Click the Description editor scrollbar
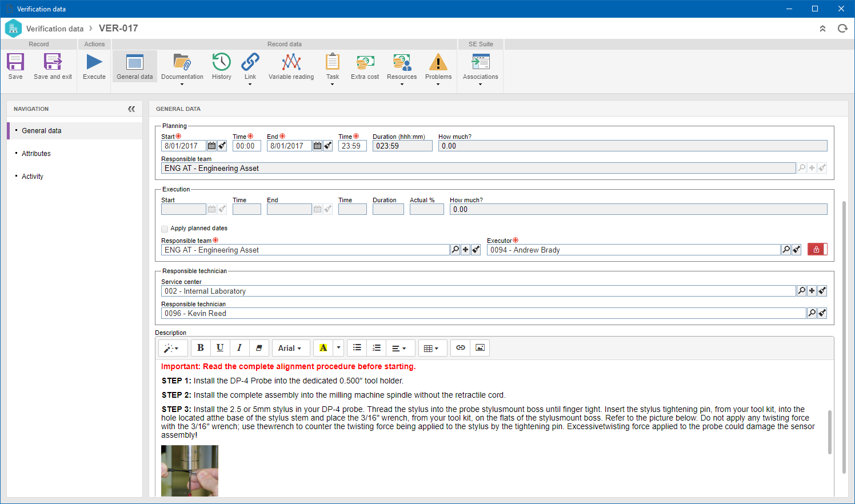Viewport: 855px width, 504px height. pos(830,431)
